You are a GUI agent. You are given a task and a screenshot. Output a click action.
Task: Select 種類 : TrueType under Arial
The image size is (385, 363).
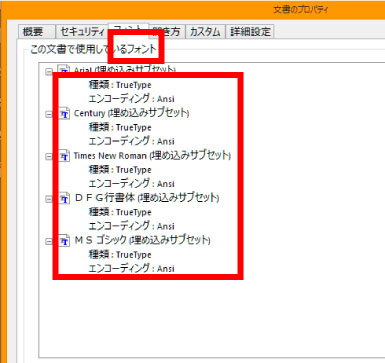tap(120, 85)
